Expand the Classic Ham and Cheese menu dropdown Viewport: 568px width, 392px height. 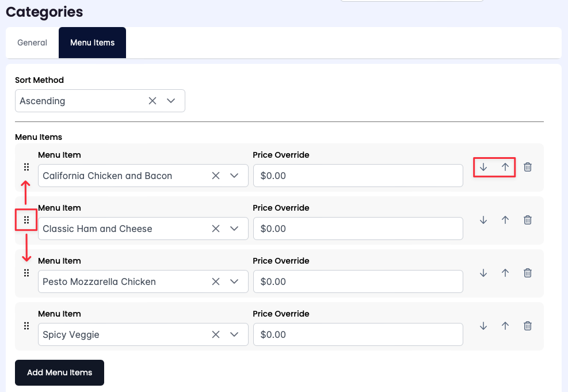[234, 229]
